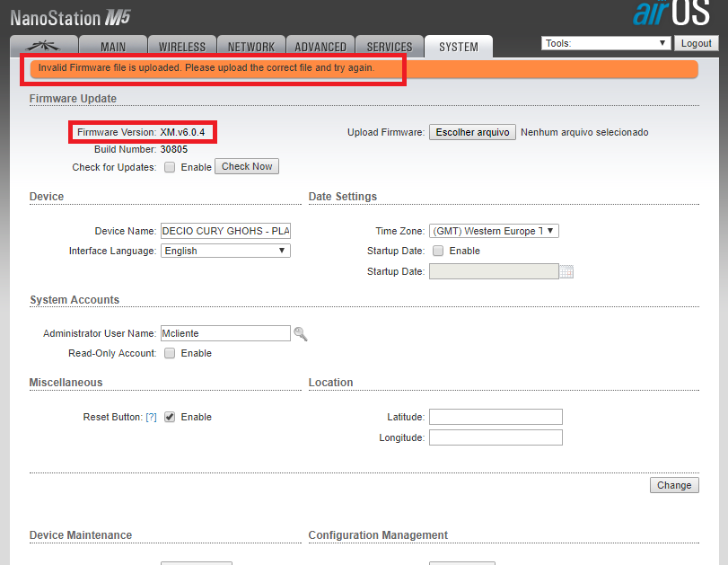Click the Longitude input field

coord(496,437)
